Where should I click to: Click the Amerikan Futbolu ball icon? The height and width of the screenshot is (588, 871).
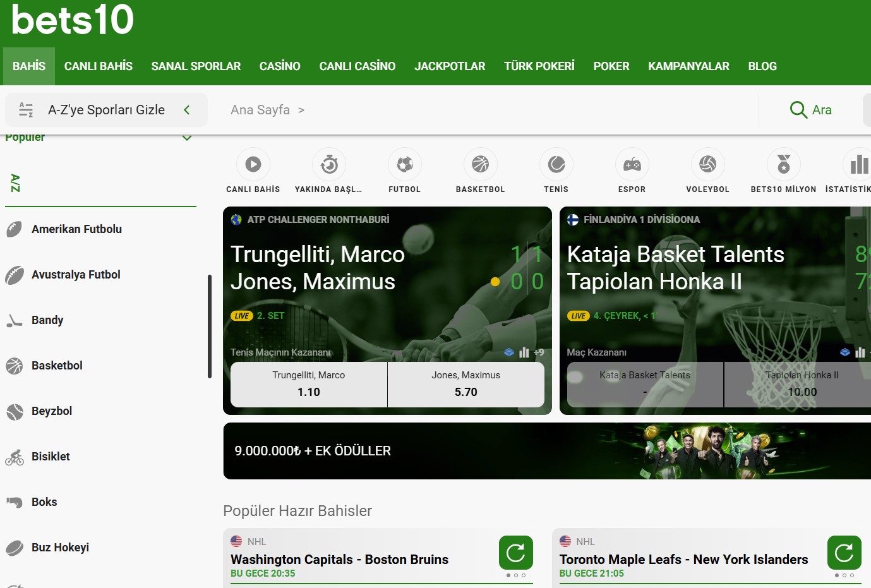pos(15,229)
